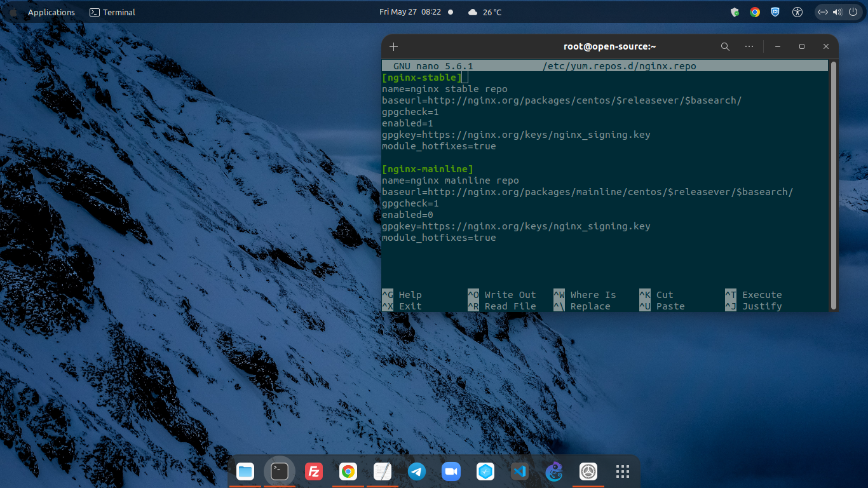Screen dimensions: 868x488
Task: Click the stable baseurl packages/centos line
Action: pyautogui.click(x=562, y=100)
